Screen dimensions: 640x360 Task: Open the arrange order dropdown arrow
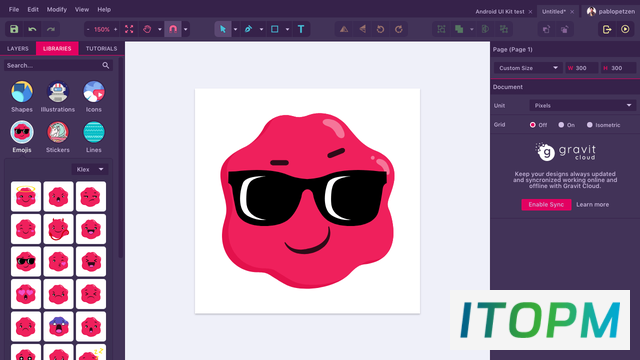click(472, 29)
